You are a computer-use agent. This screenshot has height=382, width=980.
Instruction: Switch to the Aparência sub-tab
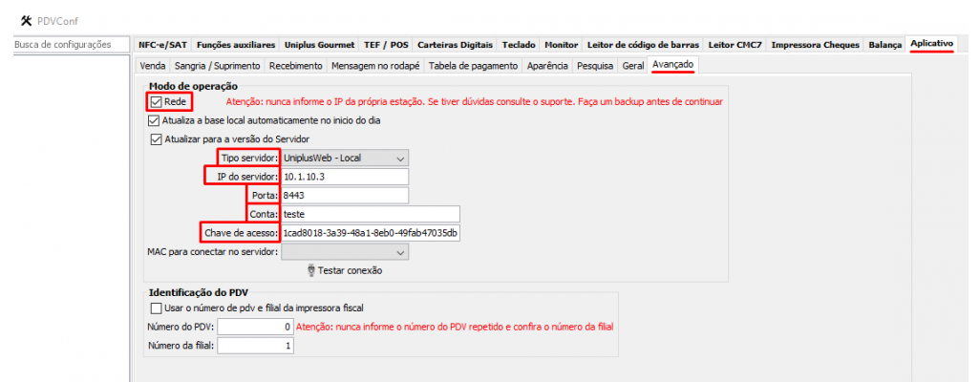(547, 66)
